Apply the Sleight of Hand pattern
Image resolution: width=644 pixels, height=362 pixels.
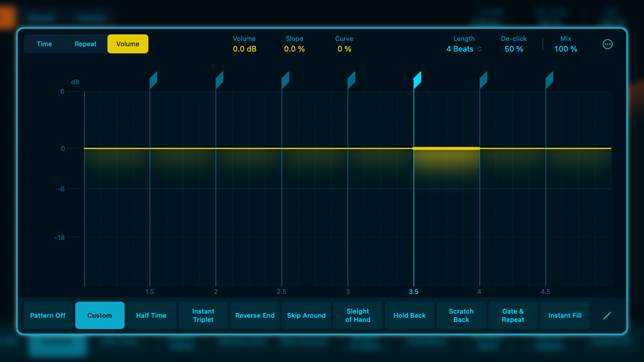pos(358,315)
